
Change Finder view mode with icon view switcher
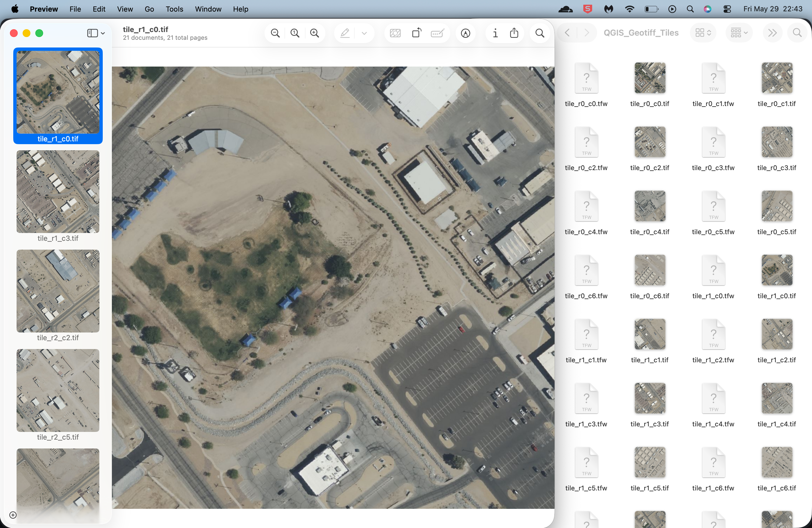pyautogui.click(x=703, y=33)
